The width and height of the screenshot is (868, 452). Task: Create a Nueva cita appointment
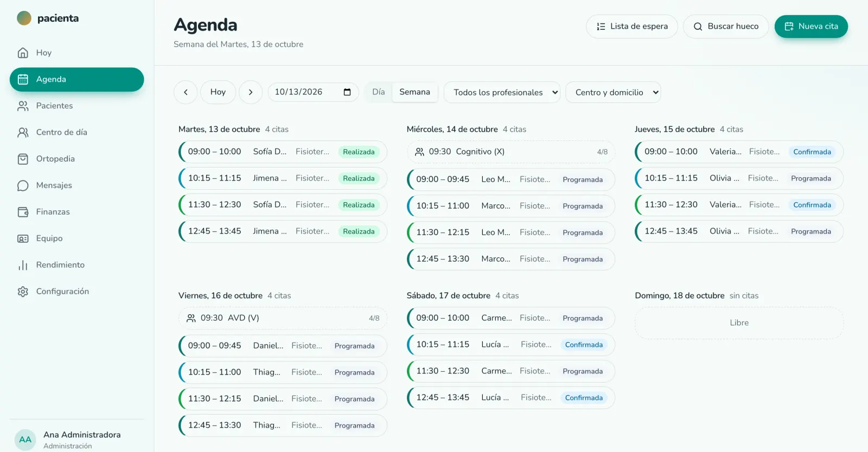[x=811, y=27]
